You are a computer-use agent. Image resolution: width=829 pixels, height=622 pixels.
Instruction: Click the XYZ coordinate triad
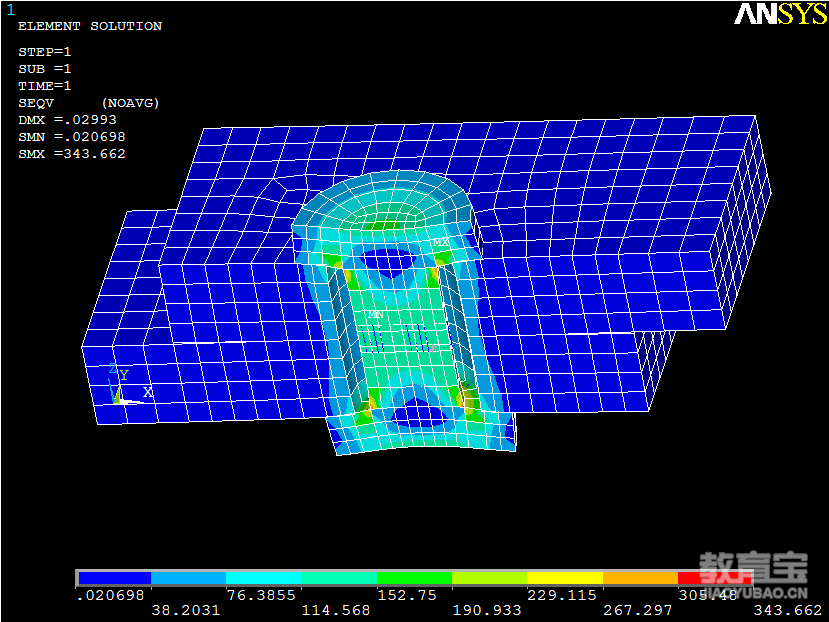(x=128, y=387)
